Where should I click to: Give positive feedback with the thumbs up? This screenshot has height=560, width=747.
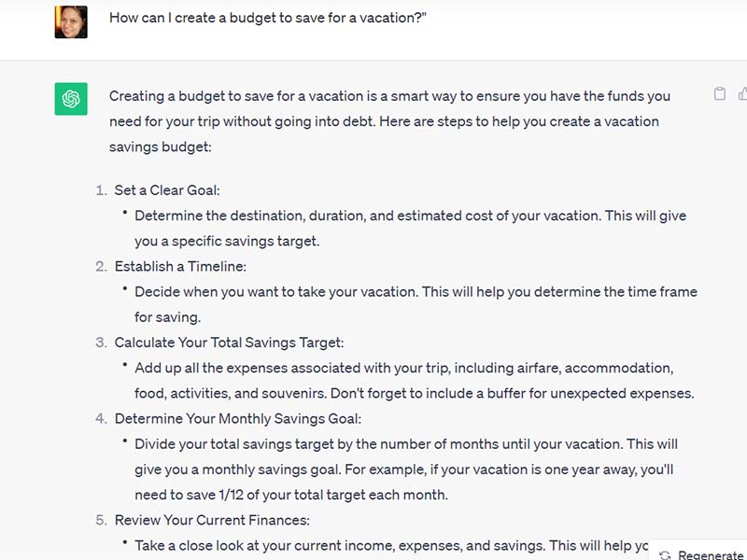(x=742, y=93)
